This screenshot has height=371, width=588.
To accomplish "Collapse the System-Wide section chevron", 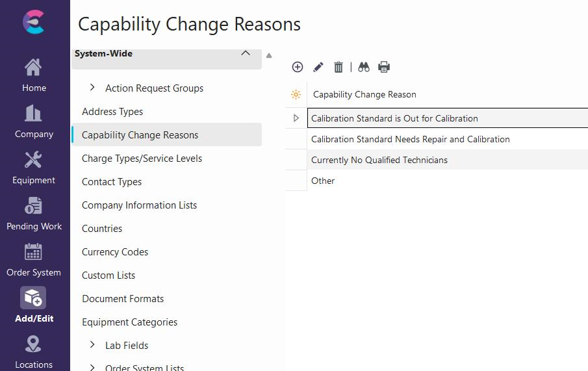I will (x=246, y=53).
